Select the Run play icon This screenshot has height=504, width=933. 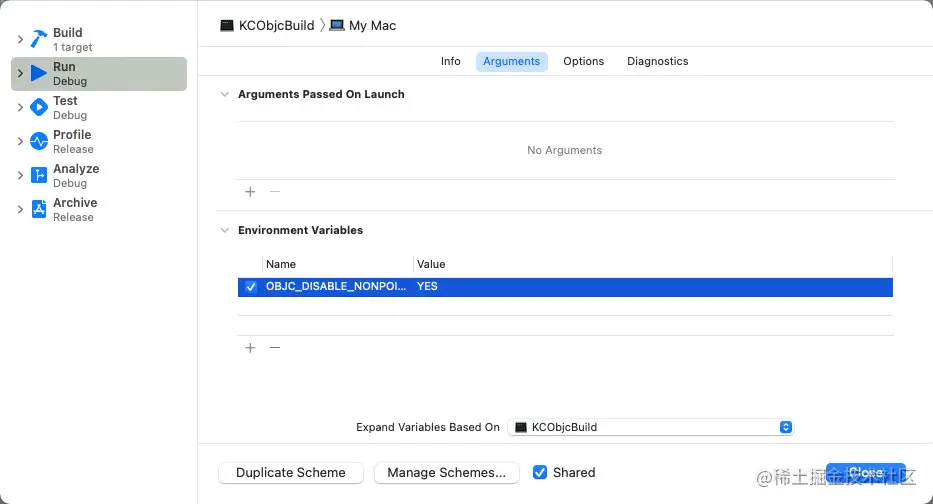pyautogui.click(x=39, y=73)
